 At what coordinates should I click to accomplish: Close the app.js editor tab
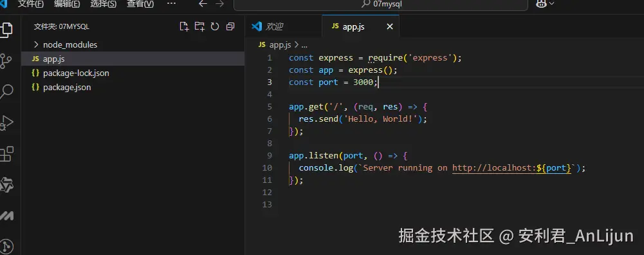point(390,27)
